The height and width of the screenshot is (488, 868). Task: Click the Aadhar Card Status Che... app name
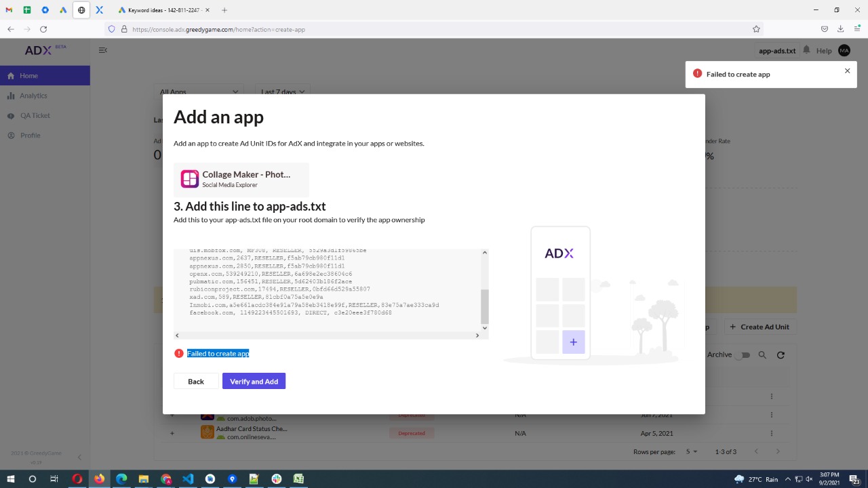[252, 429]
